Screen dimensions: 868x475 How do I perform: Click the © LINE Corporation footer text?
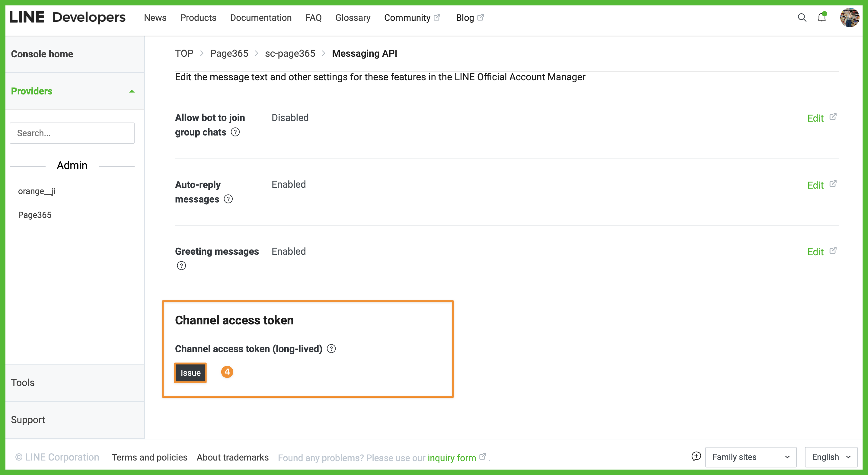[x=57, y=457]
